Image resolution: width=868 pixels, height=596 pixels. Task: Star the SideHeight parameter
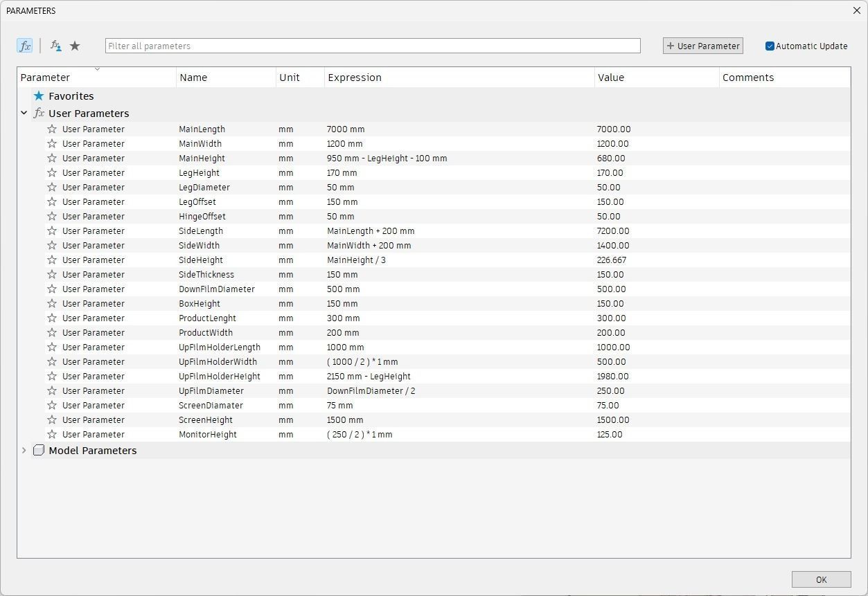[x=52, y=260]
